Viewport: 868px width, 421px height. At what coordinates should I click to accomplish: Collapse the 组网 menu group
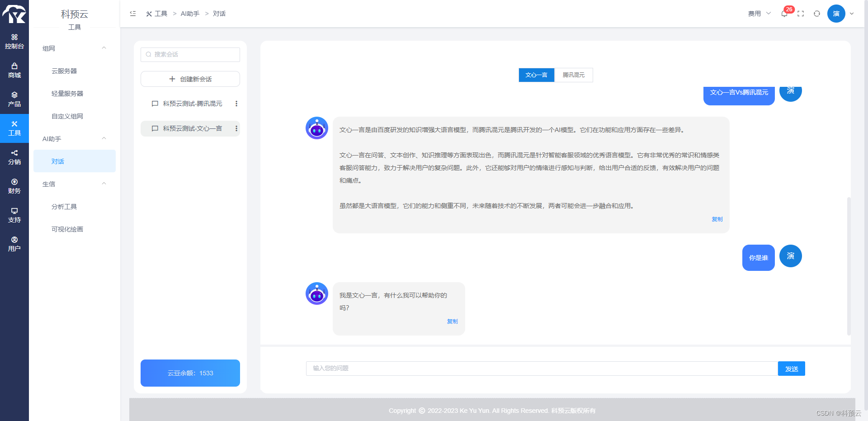(x=75, y=48)
